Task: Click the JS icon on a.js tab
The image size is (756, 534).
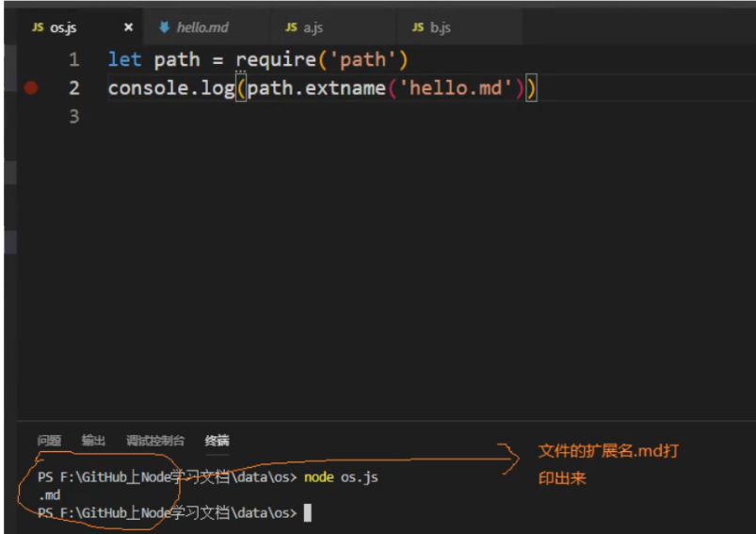Action: click(x=291, y=27)
